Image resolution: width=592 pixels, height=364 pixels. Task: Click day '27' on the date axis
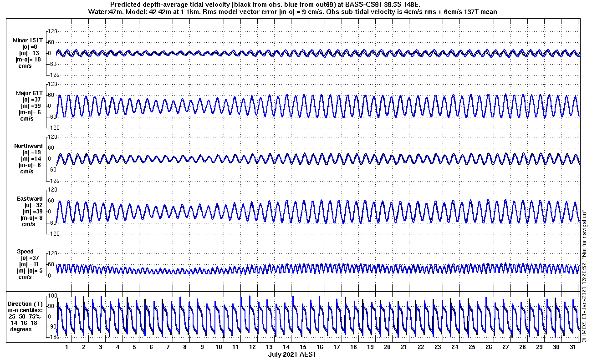click(x=505, y=347)
